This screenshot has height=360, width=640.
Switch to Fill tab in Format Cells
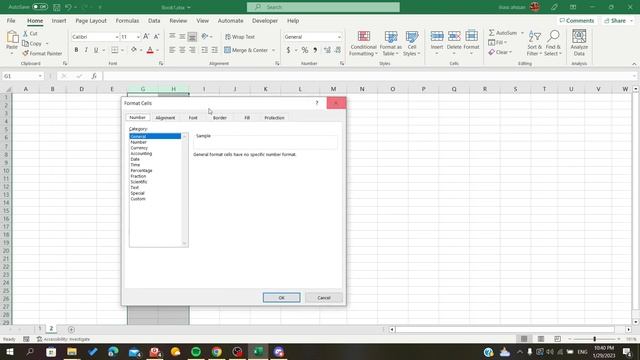(x=247, y=118)
